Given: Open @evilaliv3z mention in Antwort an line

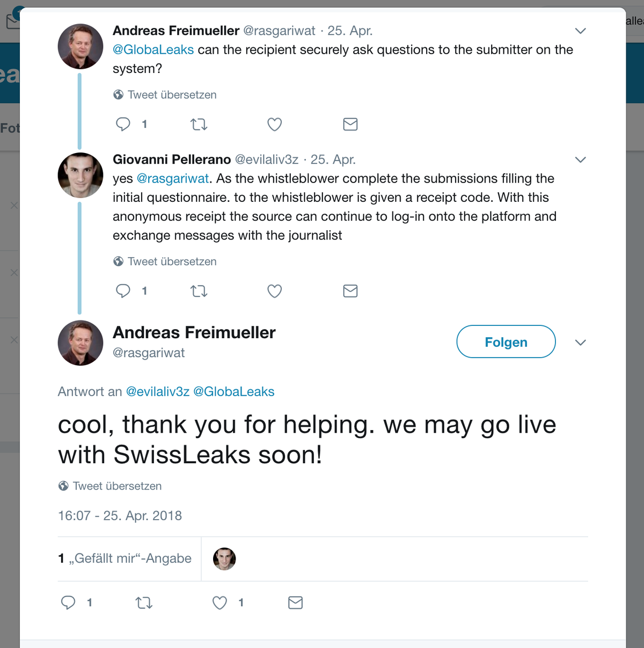Looking at the screenshot, I should coord(158,391).
